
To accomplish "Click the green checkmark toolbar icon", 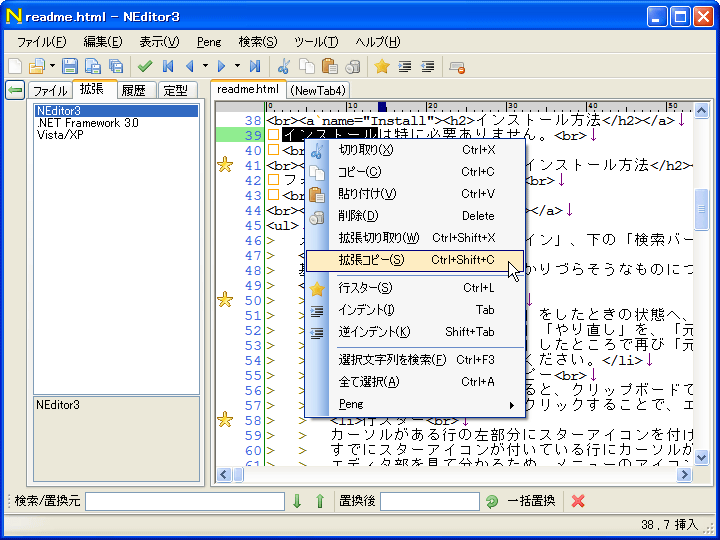I will (145, 67).
